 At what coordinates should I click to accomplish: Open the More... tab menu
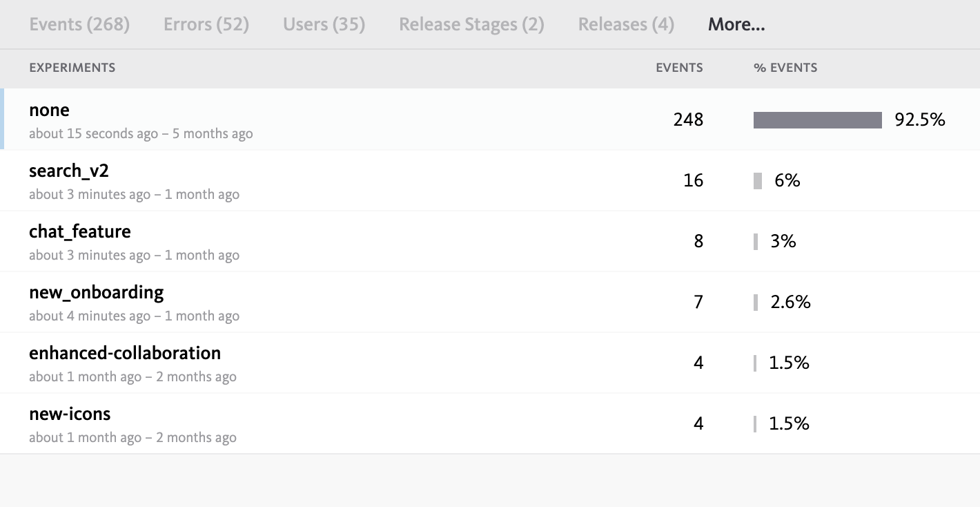736,24
